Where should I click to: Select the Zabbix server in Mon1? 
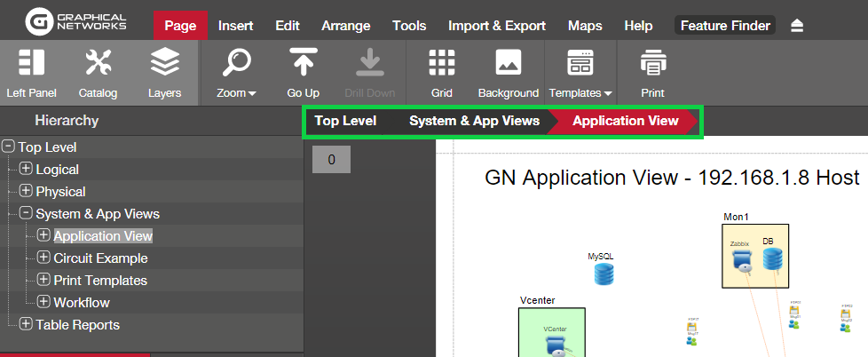coord(741,259)
